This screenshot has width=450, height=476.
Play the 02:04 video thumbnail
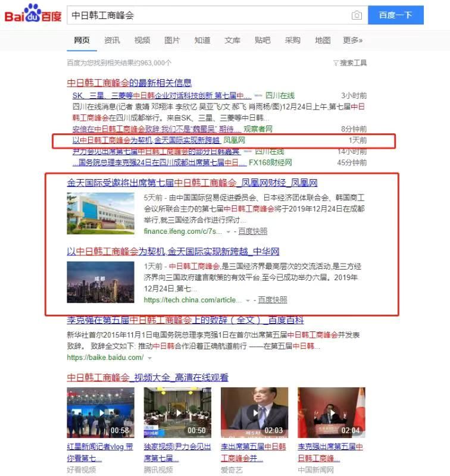(332, 412)
